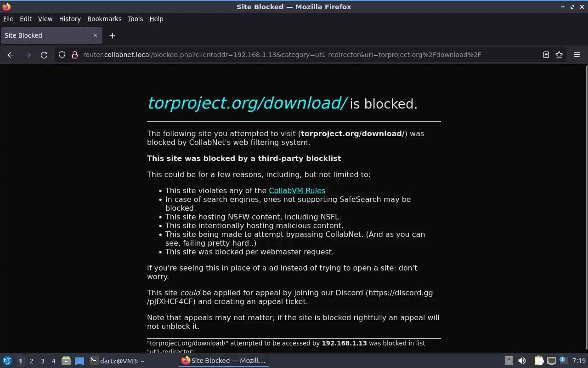The width and height of the screenshot is (588, 368).
Task: Switch to workspace 4
Action: [x=53, y=361]
